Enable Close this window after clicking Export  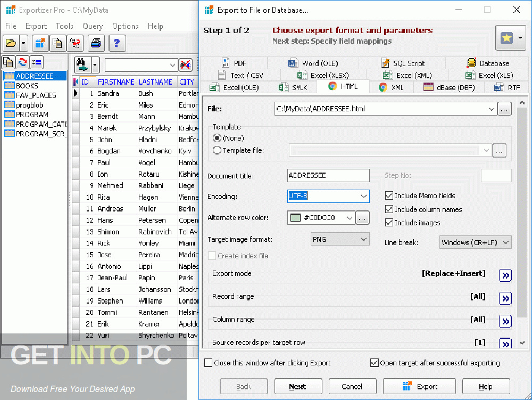(208, 363)
